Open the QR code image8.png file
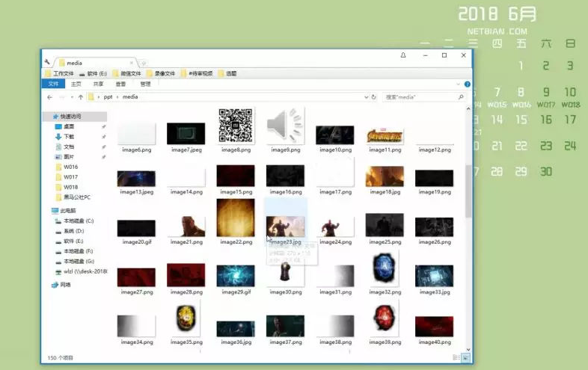588x370 pixels. 235,126
